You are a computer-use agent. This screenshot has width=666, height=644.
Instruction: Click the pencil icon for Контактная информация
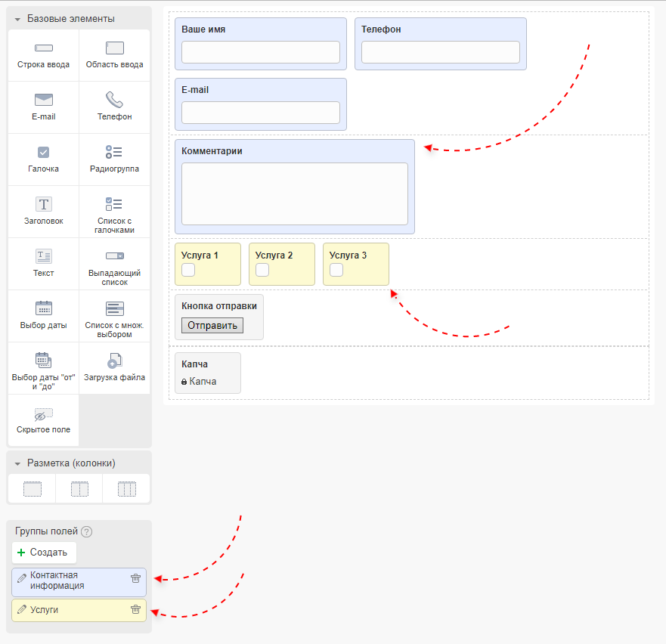(x=21, y=577)
